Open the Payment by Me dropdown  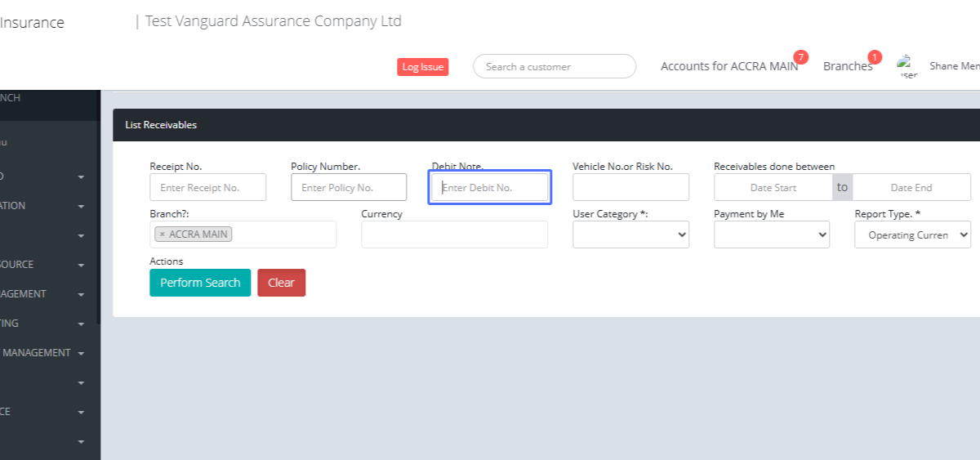coord(771,234)
